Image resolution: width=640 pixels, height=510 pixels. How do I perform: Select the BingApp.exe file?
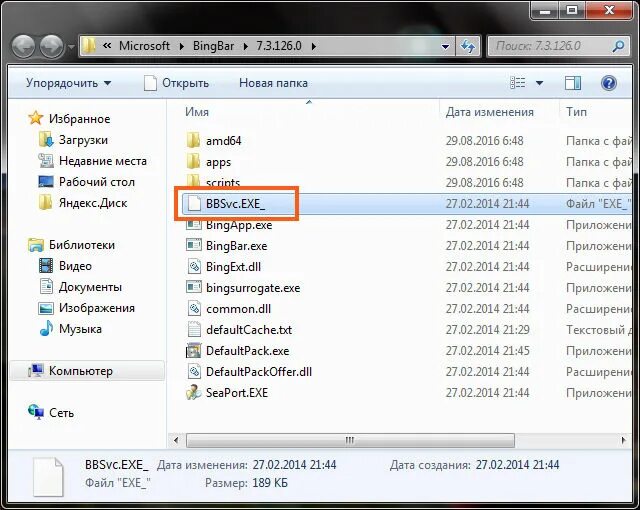[x=239, y=225]
